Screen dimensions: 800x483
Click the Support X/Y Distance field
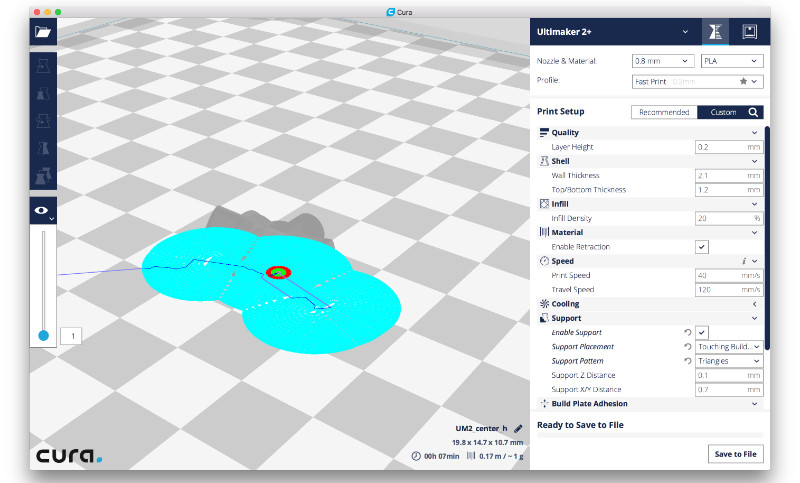730,390
